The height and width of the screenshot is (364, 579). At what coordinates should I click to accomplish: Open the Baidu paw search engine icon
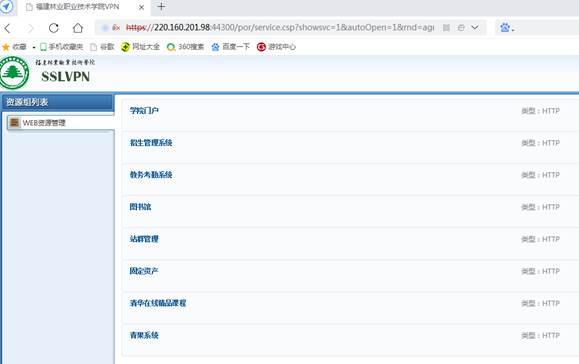(x=505, y=27)
